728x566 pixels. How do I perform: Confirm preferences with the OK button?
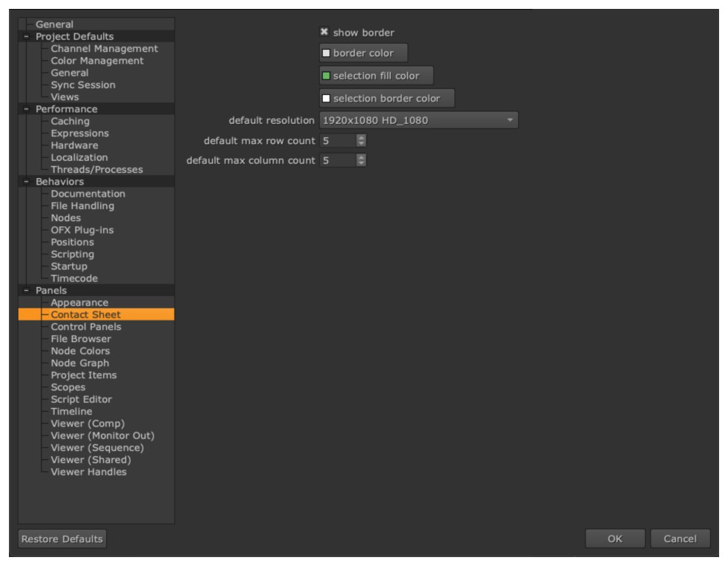614,539
